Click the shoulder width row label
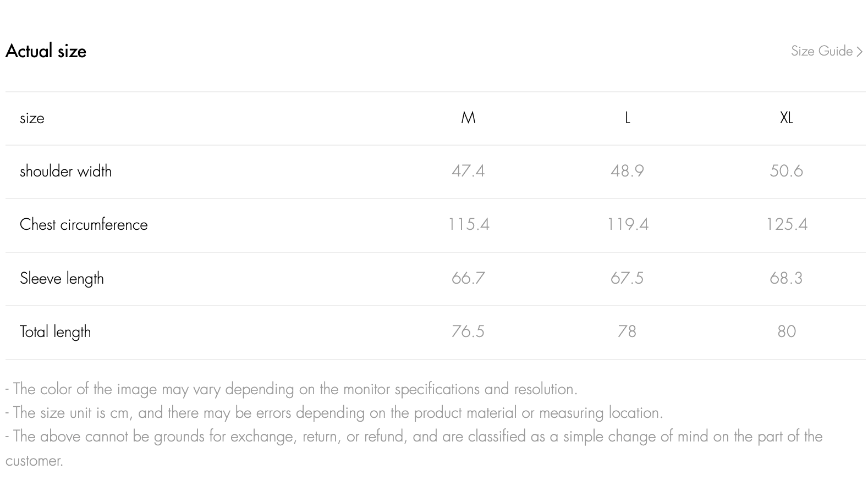 tap(65, 172)
